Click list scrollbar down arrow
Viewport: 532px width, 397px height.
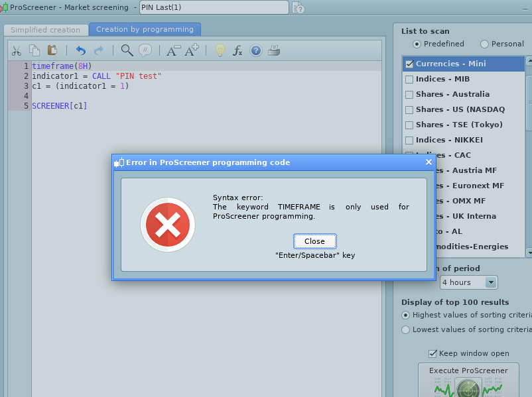[529, 253]
